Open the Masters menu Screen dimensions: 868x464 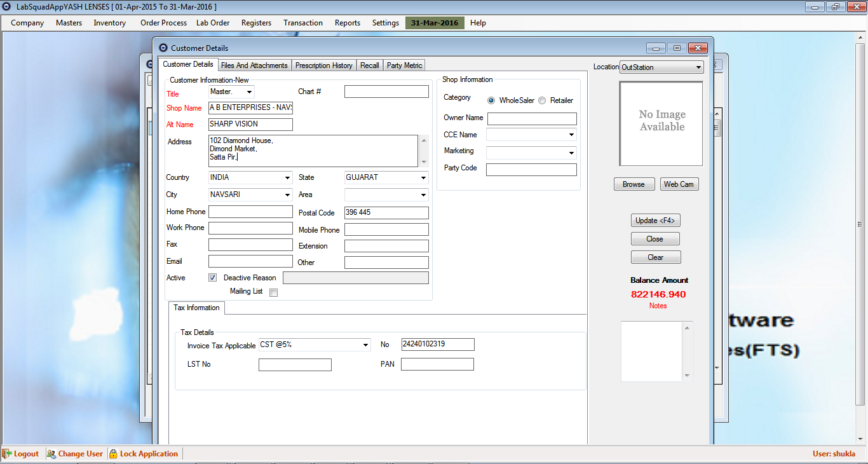pos(69,23)
